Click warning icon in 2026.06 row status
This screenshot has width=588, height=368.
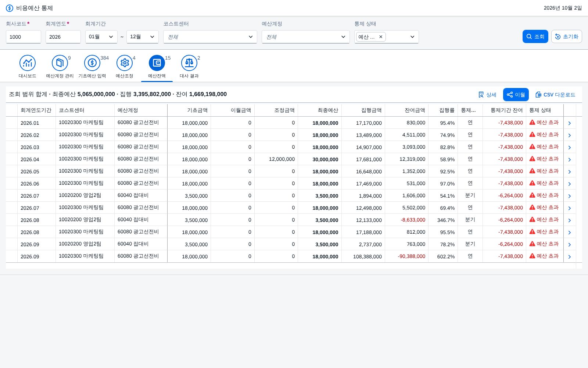[532, 183]
